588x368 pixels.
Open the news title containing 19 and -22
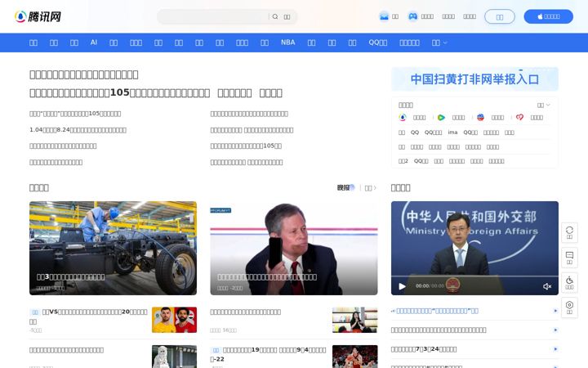[269, 354]
